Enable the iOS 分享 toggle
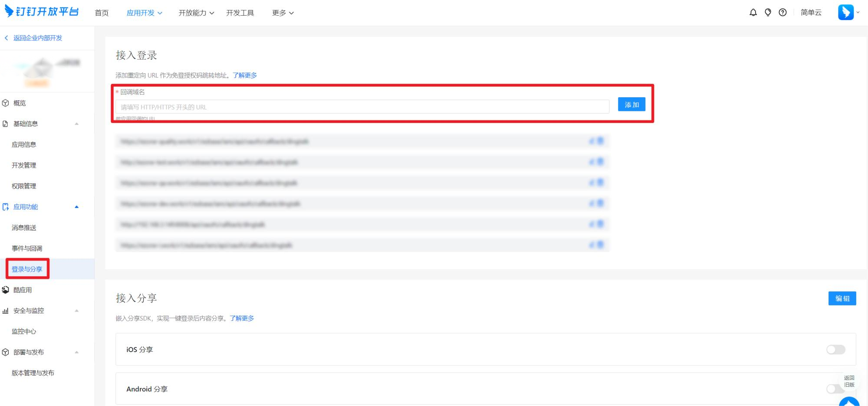This screenshot has width=868, height=406. pyautogui.click(x=835, y=350)
